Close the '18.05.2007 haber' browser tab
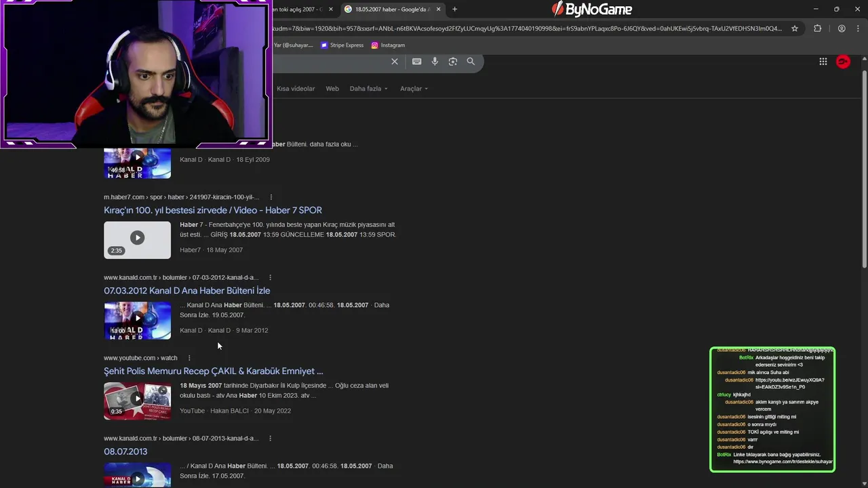Viewport: 868px width, 488px height. click(x=439, y=9)
